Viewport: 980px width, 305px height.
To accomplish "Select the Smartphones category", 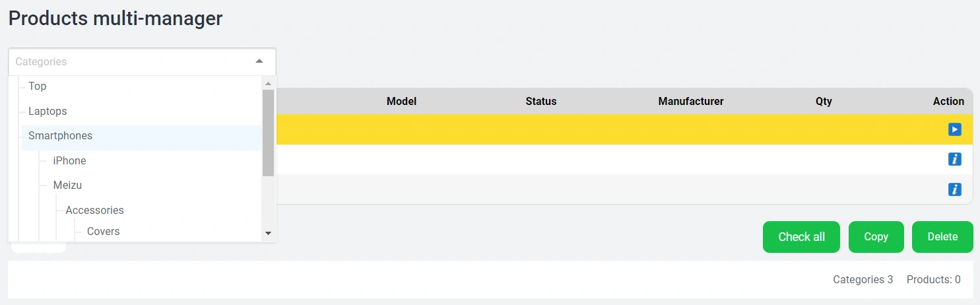I will pos(60,136).
